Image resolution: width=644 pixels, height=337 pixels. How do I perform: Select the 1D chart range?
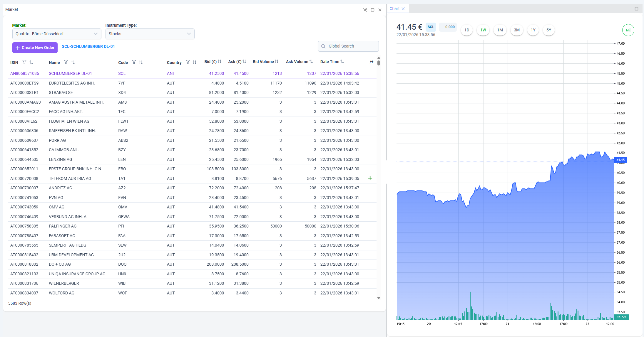coord(467,30)
